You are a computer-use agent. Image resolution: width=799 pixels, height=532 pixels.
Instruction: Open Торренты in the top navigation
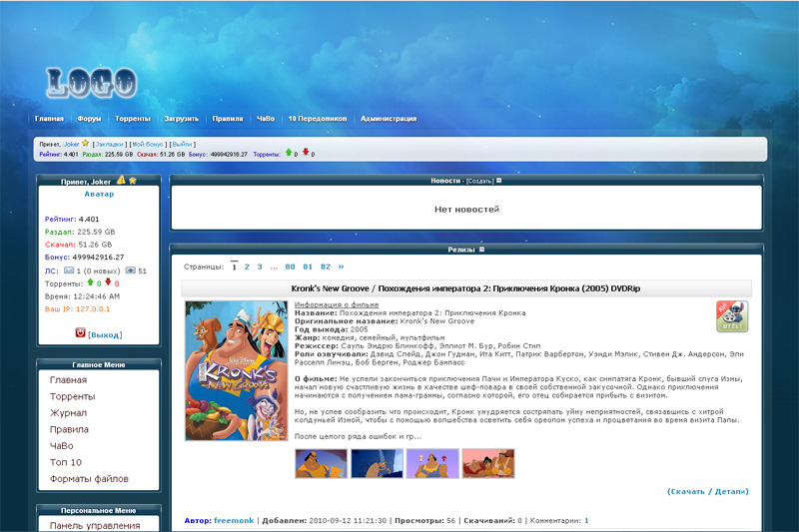tap(133, 119)
